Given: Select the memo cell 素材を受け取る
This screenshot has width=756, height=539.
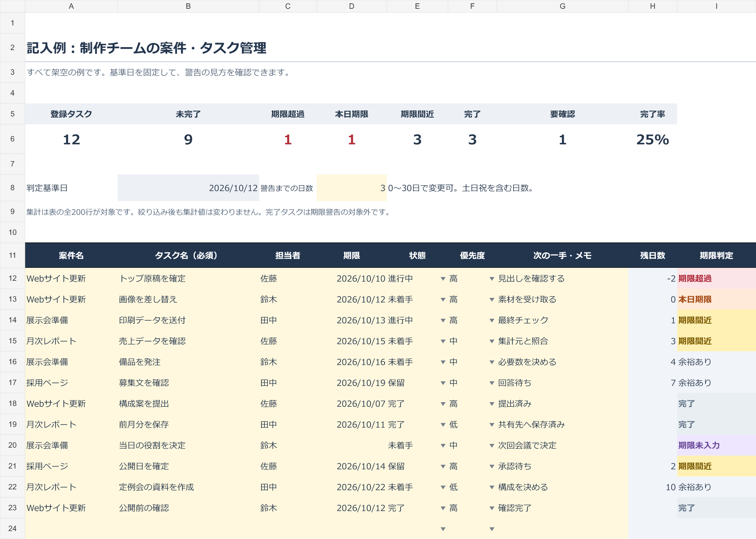Looking at the screenshot, I should pos(562,299).
